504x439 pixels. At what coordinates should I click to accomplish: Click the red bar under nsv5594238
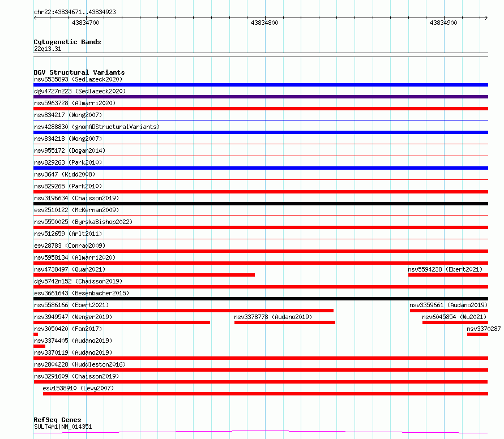pyautogui.click(x=448, y=275)
